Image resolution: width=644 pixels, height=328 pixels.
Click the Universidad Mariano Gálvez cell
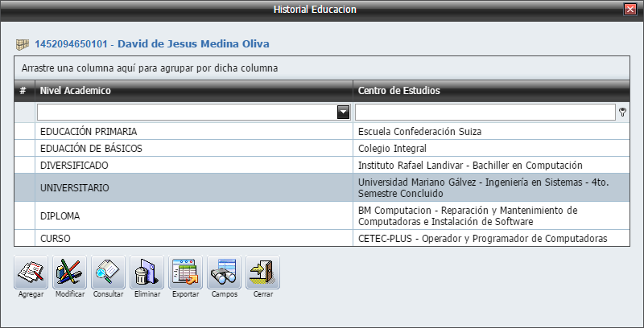pyautogui.click(x=491, y=188)
